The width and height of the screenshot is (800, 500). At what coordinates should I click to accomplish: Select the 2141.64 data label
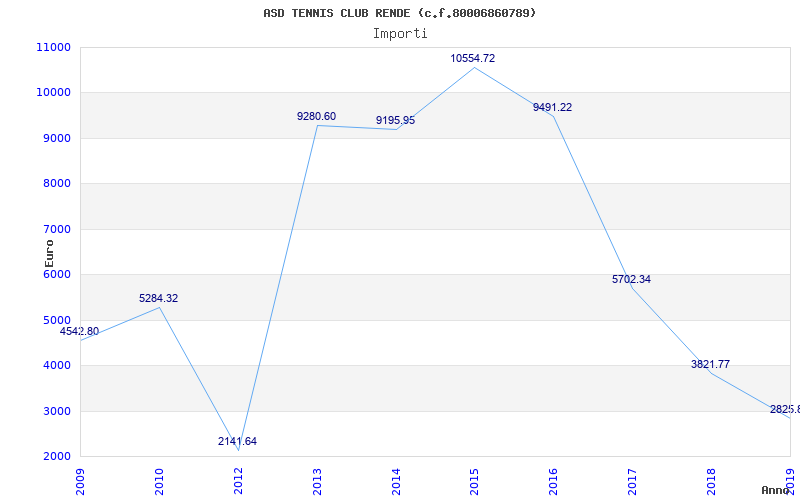(237, 441)
